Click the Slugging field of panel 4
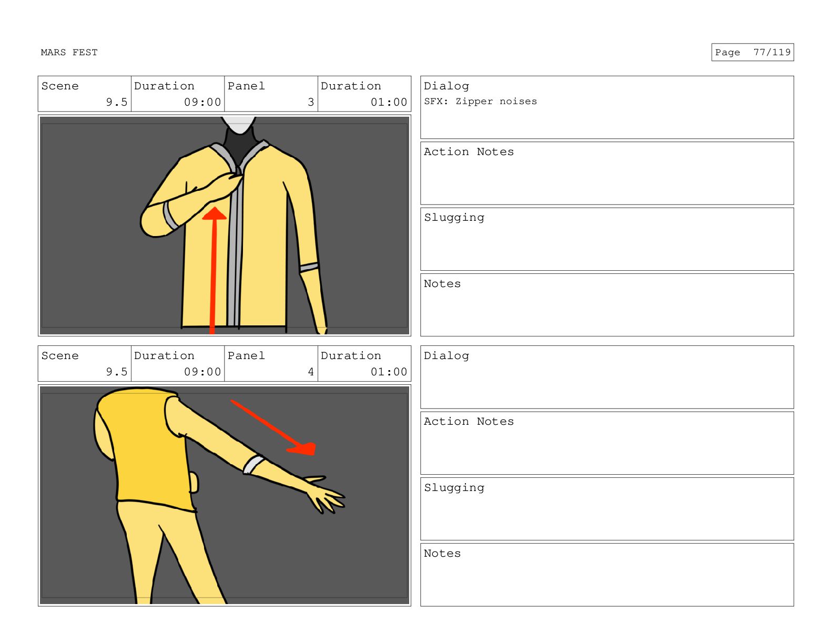 click(x=607, y=509)
